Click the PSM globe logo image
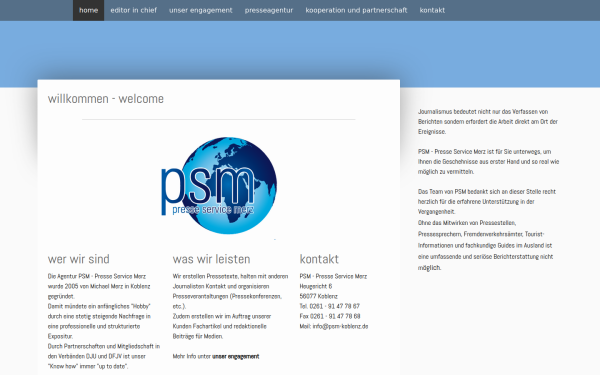The image size is (600, 375). [219, 186]
